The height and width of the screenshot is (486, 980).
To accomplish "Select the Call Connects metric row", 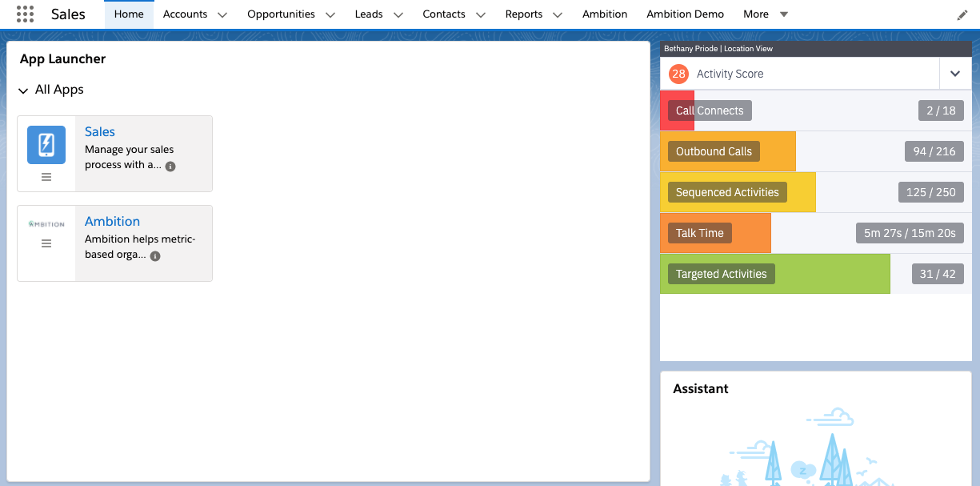I will pyautogui.click(x=760, y=110).
